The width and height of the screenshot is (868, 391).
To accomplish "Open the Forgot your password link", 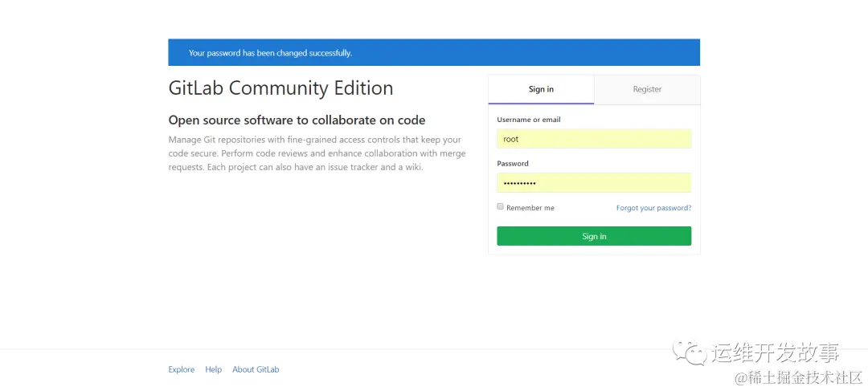I will point(653,208).
